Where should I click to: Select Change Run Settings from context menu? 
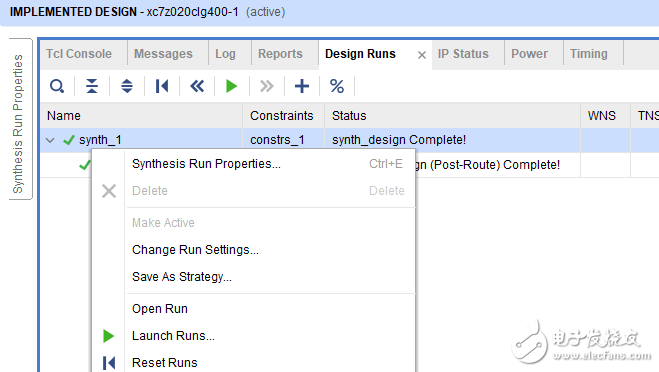[x=195, y=250]
